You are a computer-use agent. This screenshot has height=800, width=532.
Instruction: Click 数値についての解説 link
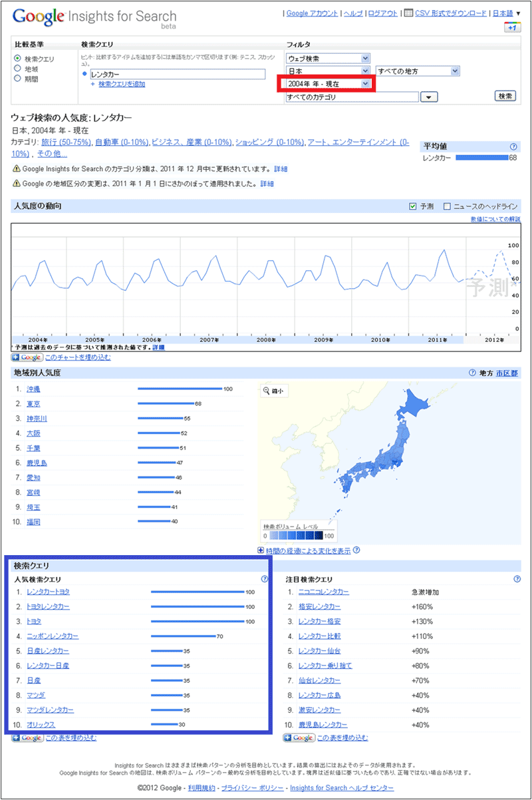pos(495,219)
